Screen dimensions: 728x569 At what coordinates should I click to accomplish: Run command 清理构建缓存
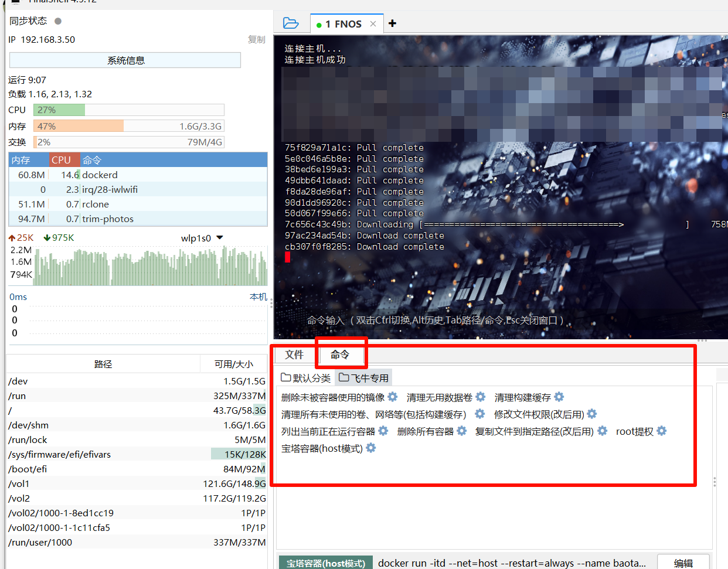523,397
